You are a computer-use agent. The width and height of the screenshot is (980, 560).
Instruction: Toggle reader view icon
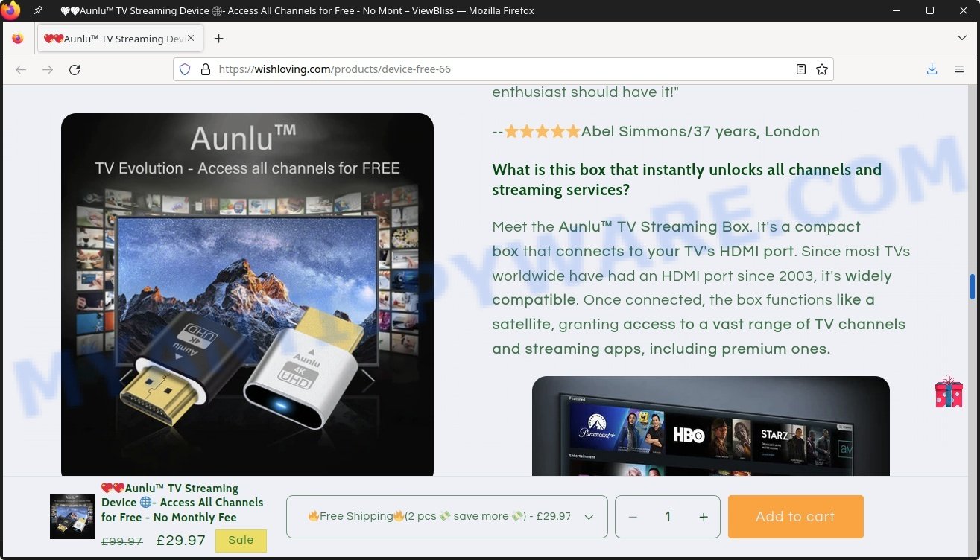(x=801, y=69)
